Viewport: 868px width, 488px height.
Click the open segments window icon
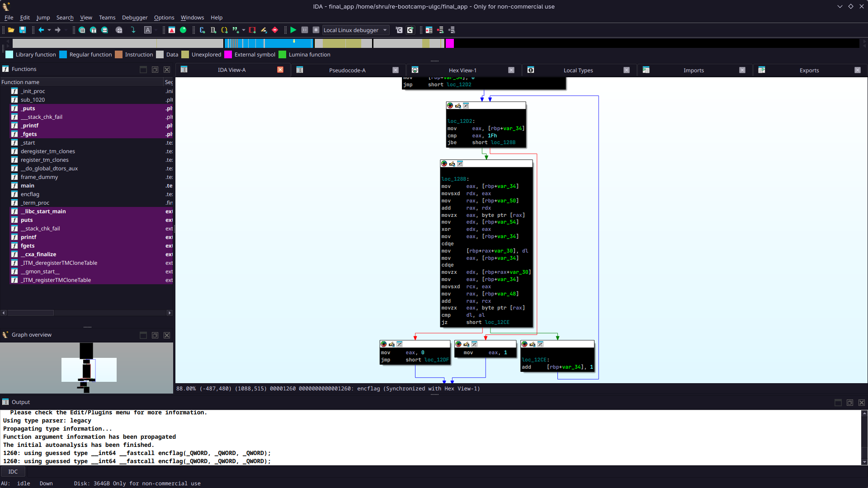tap(429, 30)
